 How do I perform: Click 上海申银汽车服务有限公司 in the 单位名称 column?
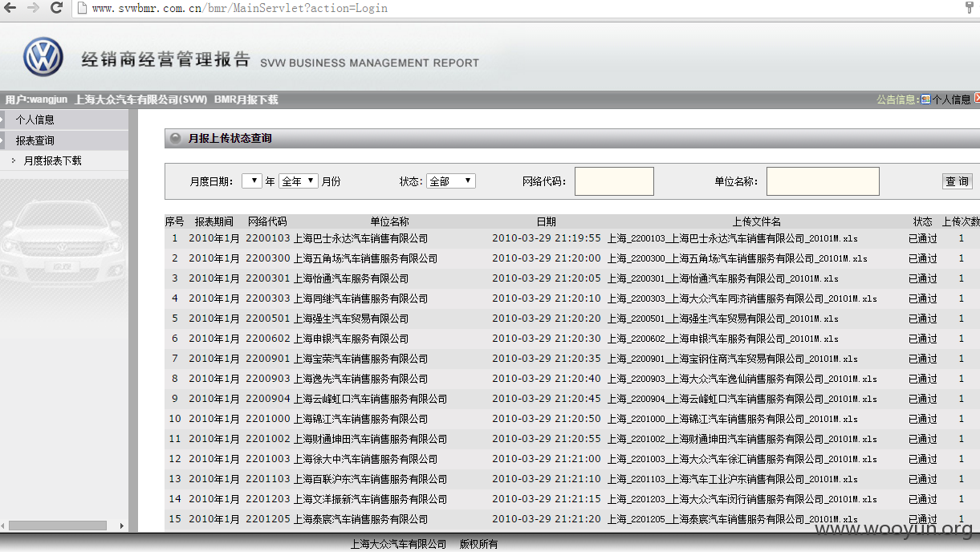click(351, 339)
